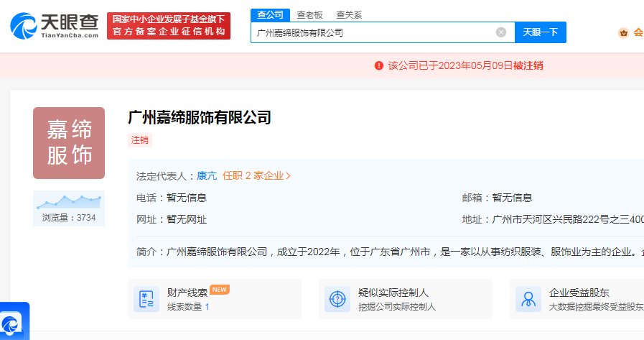Screen dimensions: 644x340
Task: Open the 疑似实际控制人 card title
Action: [x=393, y=293]
